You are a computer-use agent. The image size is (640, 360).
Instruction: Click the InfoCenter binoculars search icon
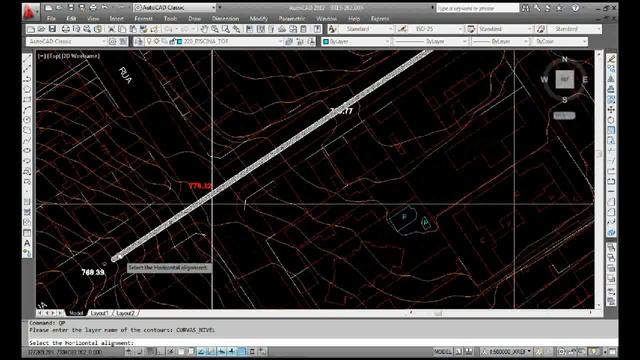[x=525, y=8]
